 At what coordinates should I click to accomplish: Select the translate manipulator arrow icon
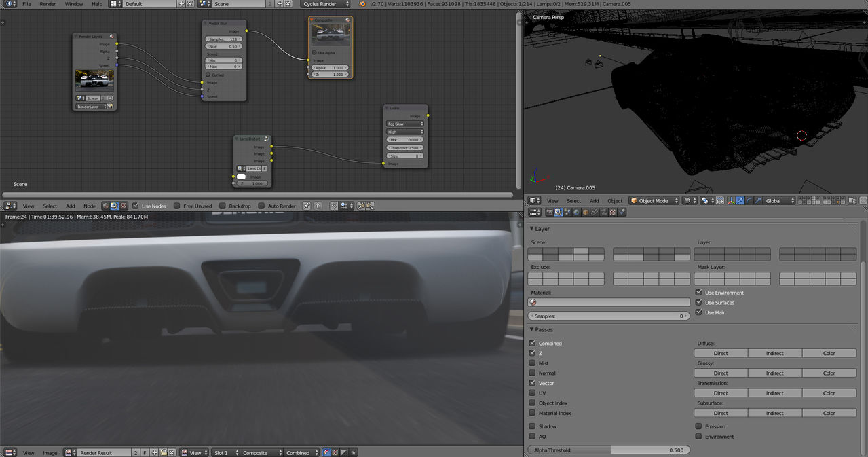[x=740, y=200]
